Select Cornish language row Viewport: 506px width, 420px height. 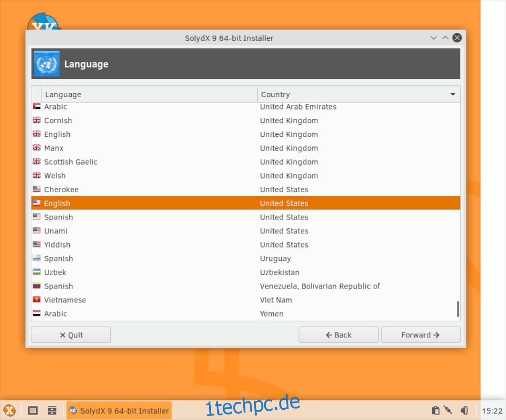click(x=246, y=120)
